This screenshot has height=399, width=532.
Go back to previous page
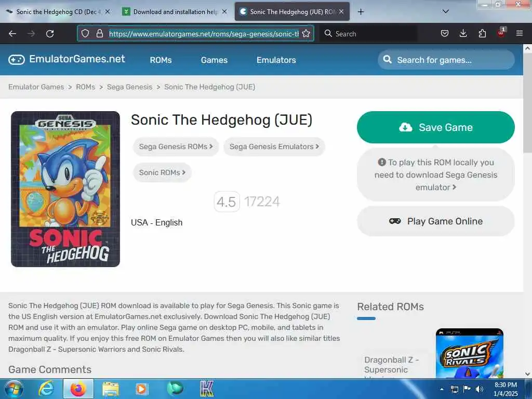point(12,34)
